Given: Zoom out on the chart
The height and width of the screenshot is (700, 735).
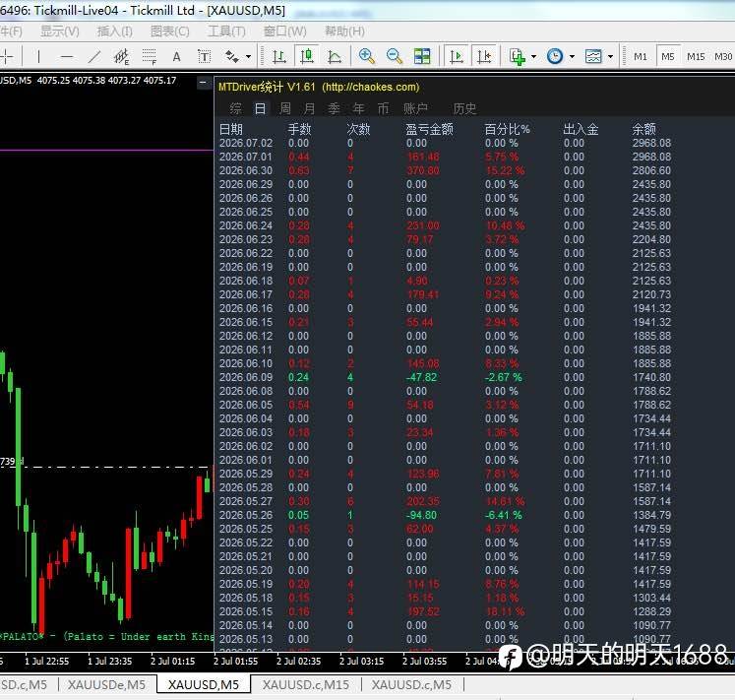Looking at the screenshot, I should pyautogui.click(x=395, y=57).
